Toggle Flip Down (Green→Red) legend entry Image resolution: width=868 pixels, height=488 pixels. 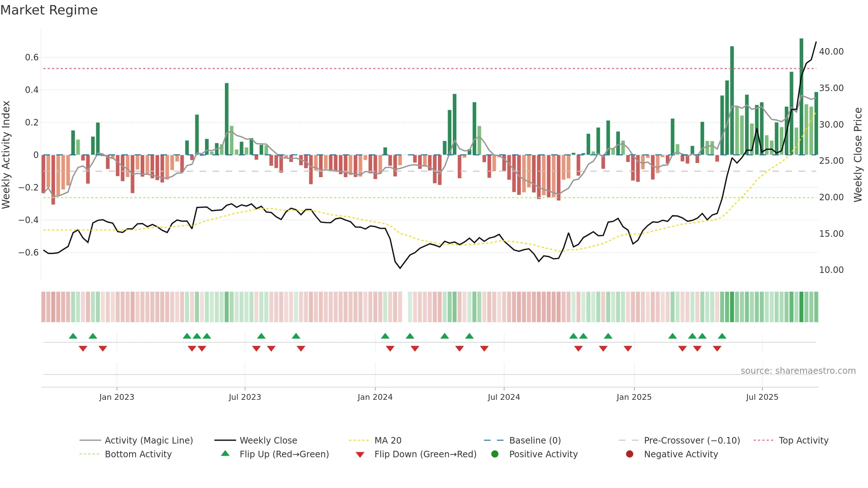coord(416,454)
